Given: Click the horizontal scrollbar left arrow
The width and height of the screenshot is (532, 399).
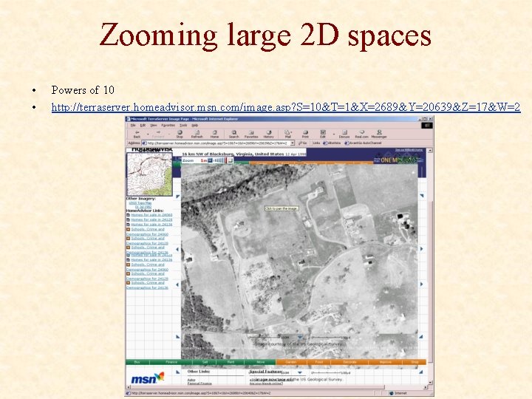Looking at the screenshot, I should [129, 387].
